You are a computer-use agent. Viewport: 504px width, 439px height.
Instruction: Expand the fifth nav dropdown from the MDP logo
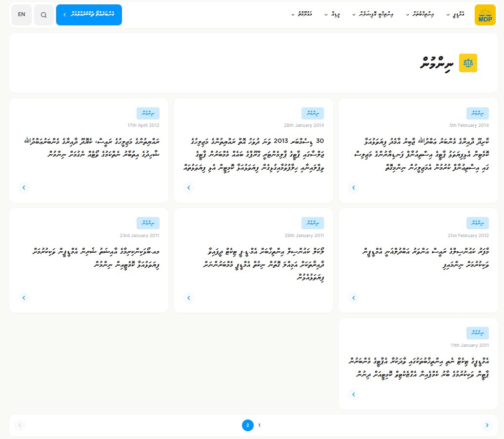pyautogui.click(x=302, y=15)
